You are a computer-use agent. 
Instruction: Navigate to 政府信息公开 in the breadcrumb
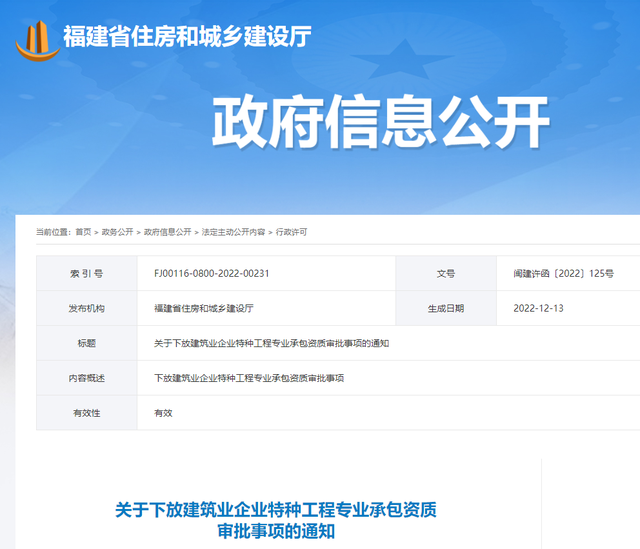(167, 232)
